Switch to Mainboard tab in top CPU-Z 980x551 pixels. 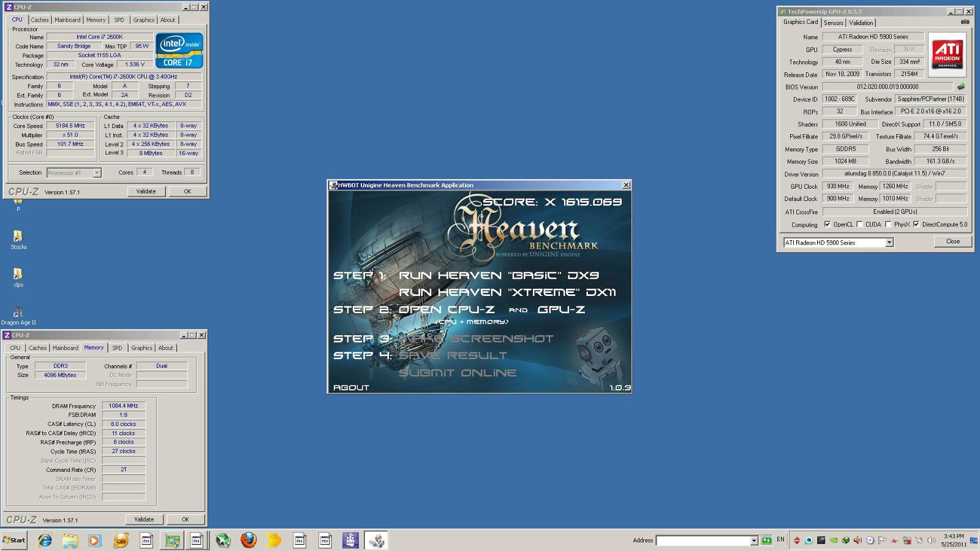point(67,20)
